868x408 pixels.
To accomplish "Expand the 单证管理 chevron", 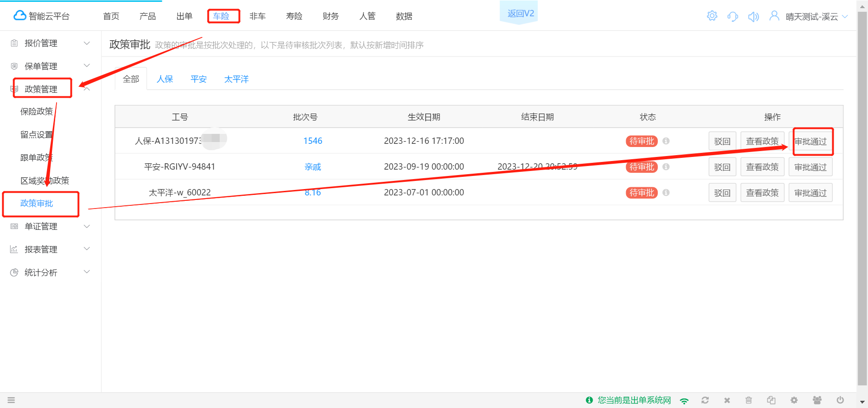I will (x=87, y=226).
